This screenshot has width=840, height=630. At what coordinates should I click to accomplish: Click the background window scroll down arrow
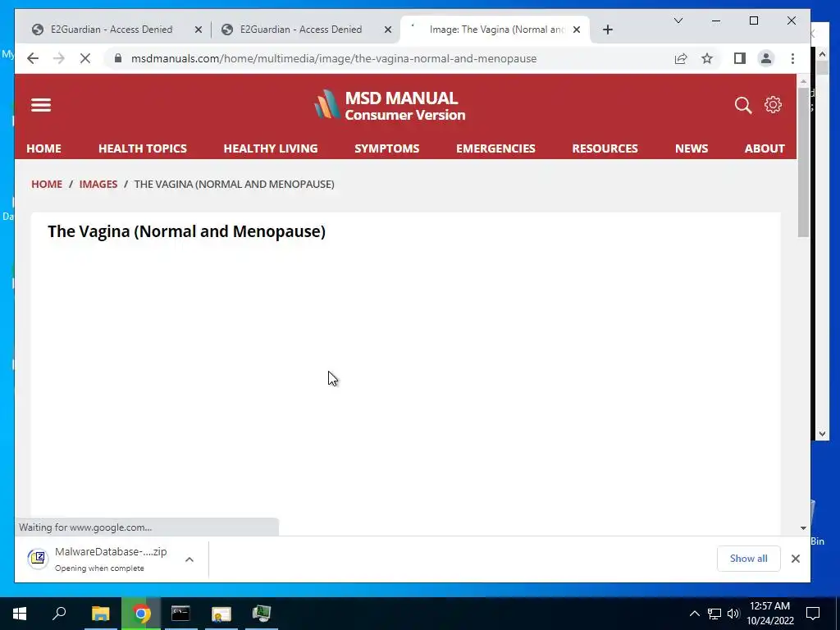pos(822,435)
